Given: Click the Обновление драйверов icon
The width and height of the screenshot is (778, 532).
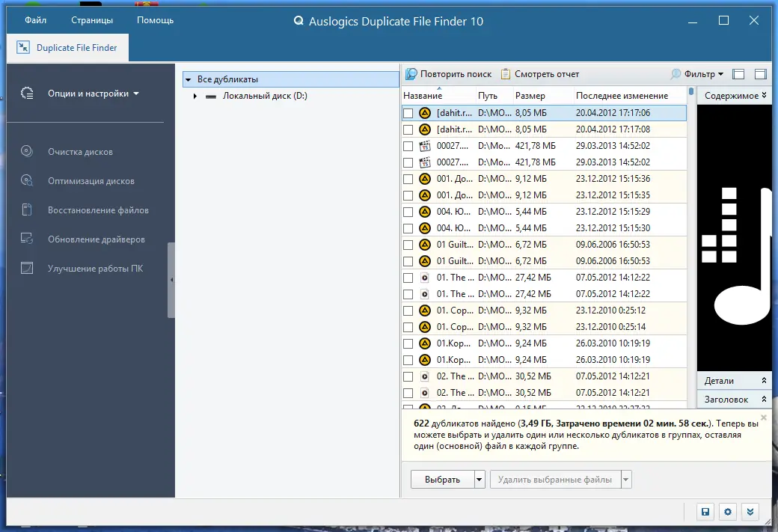Looking at the screenshot, I should tap(27, 239).
